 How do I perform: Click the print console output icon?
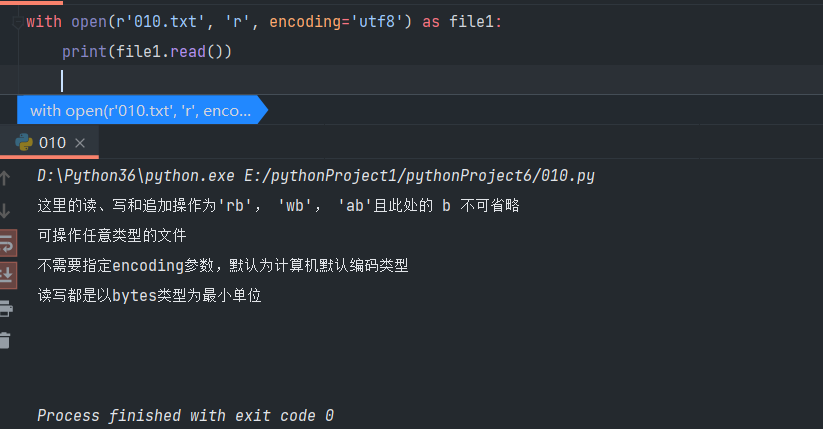point(5,307)
